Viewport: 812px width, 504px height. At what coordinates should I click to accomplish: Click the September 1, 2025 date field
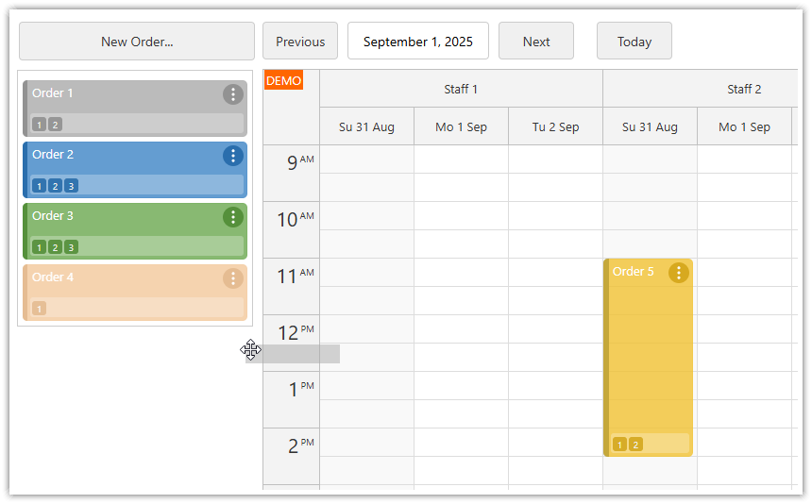click(418, 42)
